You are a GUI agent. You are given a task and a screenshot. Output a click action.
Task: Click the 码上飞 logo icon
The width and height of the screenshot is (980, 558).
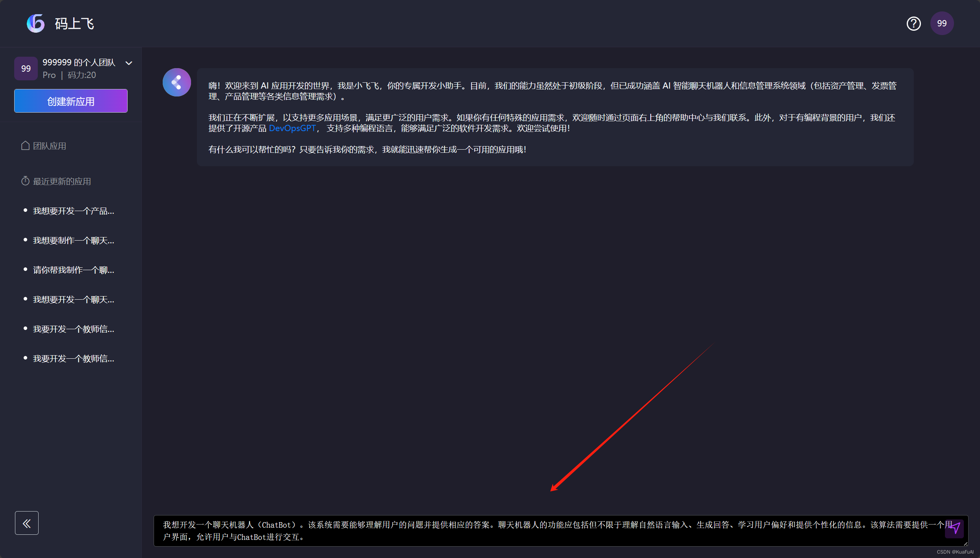click(x=36, y=24)
